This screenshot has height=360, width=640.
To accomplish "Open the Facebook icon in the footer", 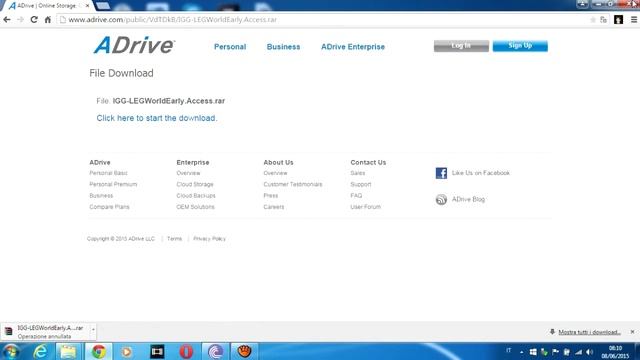I will (441, 173).
